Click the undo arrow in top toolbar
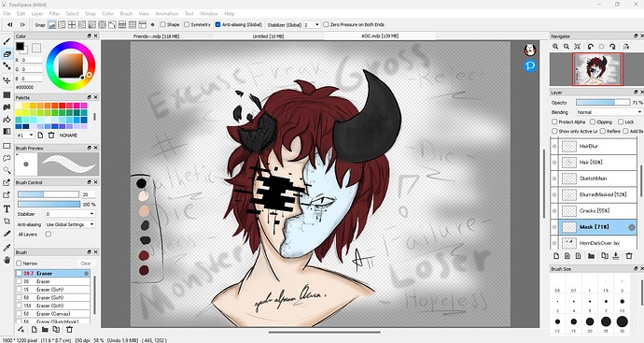 point(9,24)
